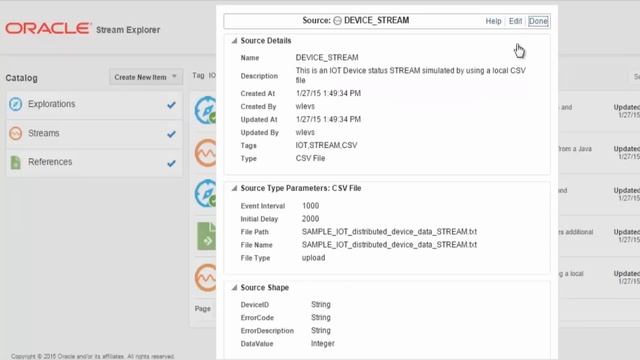Click the Created At timestamp value
This screenshot has width=640, height=360.
(328, 93)
